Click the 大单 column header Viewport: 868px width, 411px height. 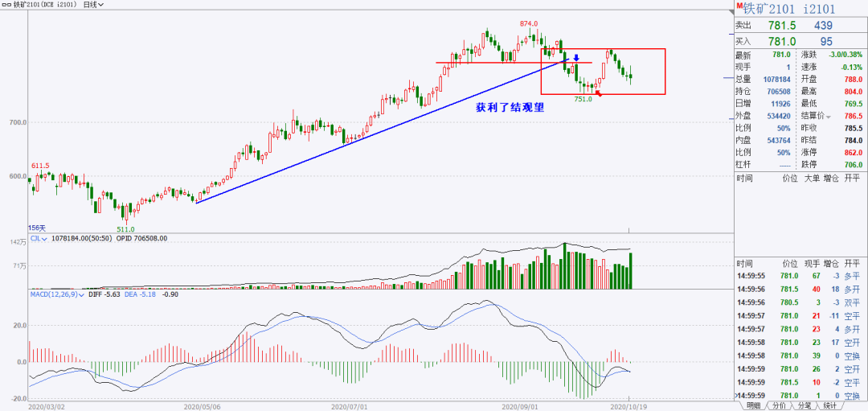(x=812, y=179)
